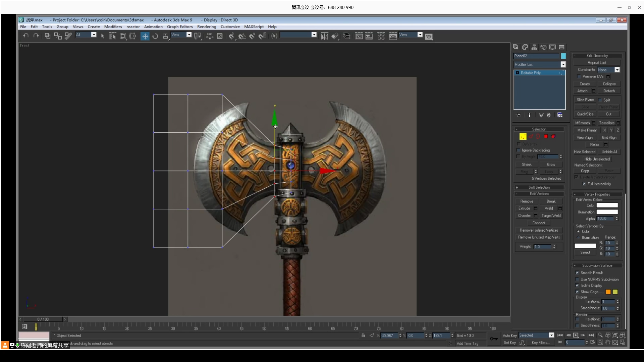Click Go to Start playback icon
Image resolution: width=644 pixels, height=362 pixels.
(x=560, y=335)
